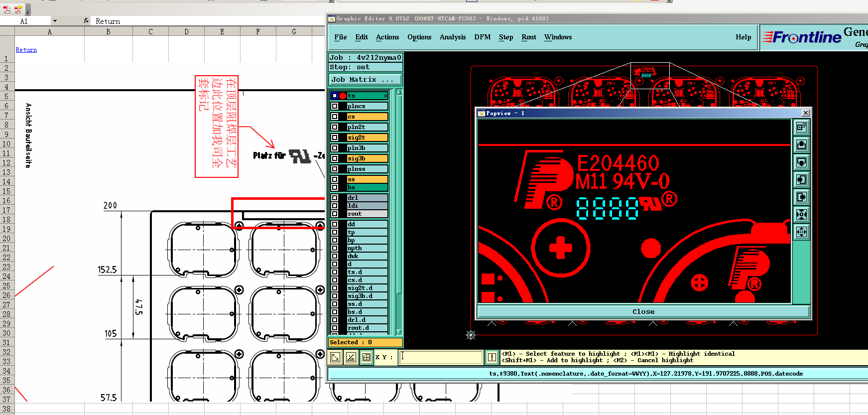Toggle the drl layer display checkbox
The width and height of the screenshot is (868, 415).
point(335,198)
